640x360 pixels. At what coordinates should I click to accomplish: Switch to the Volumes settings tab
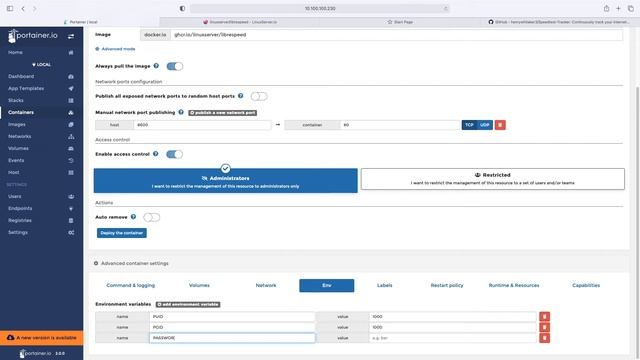tap(199, 285)
